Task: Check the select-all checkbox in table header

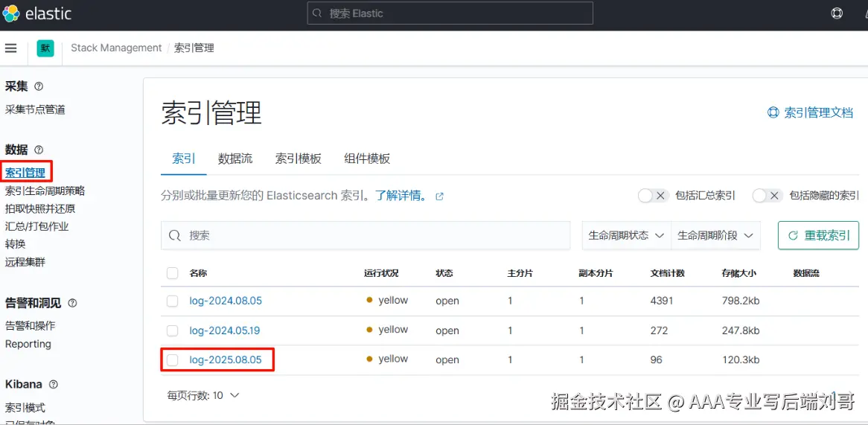Action: 173,273
